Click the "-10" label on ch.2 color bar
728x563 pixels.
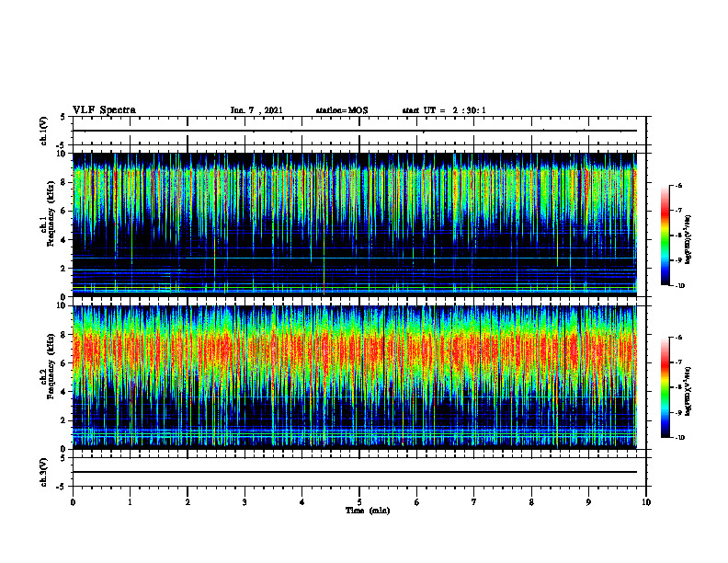[x=679, y=438]
